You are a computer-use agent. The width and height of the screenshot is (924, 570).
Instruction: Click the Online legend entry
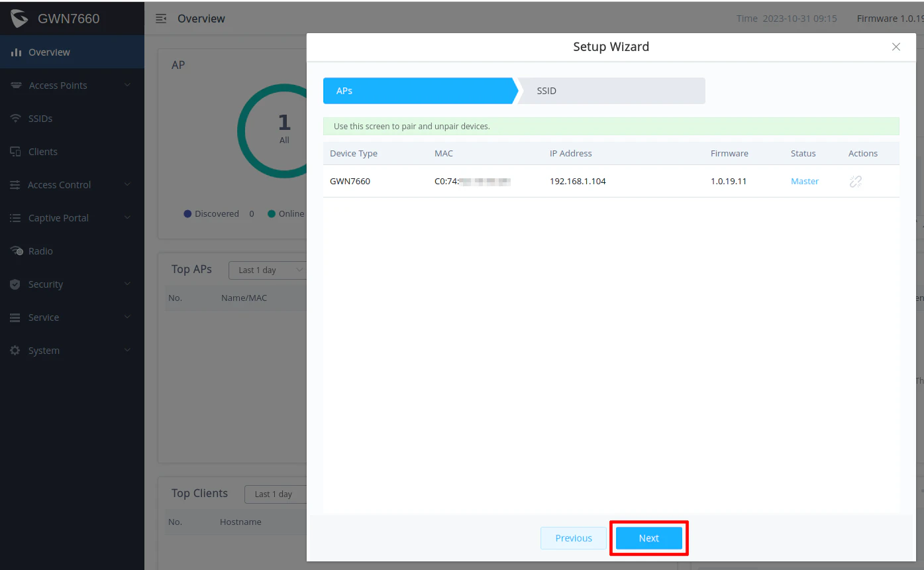(286, 213)
